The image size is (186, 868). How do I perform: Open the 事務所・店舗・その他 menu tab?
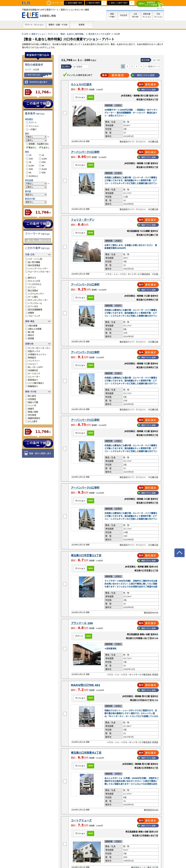[x=58, y=25]
